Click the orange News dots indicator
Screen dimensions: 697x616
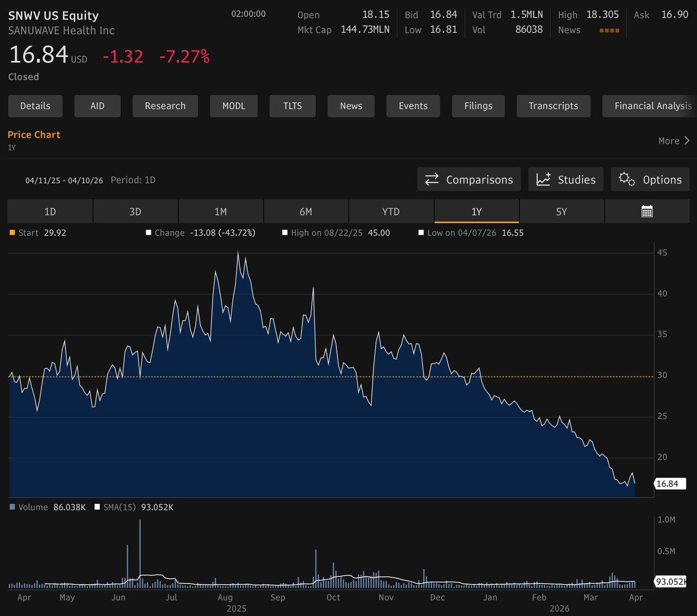pyautogui.click(x=608, y=30)
